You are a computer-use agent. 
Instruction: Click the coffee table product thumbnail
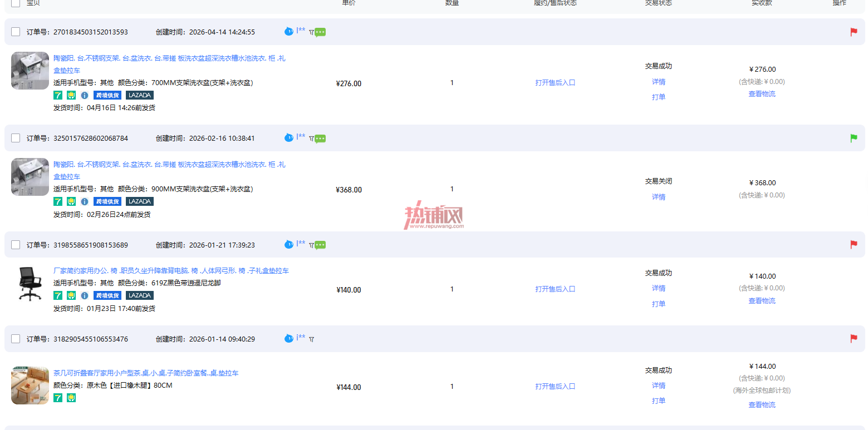30,385
